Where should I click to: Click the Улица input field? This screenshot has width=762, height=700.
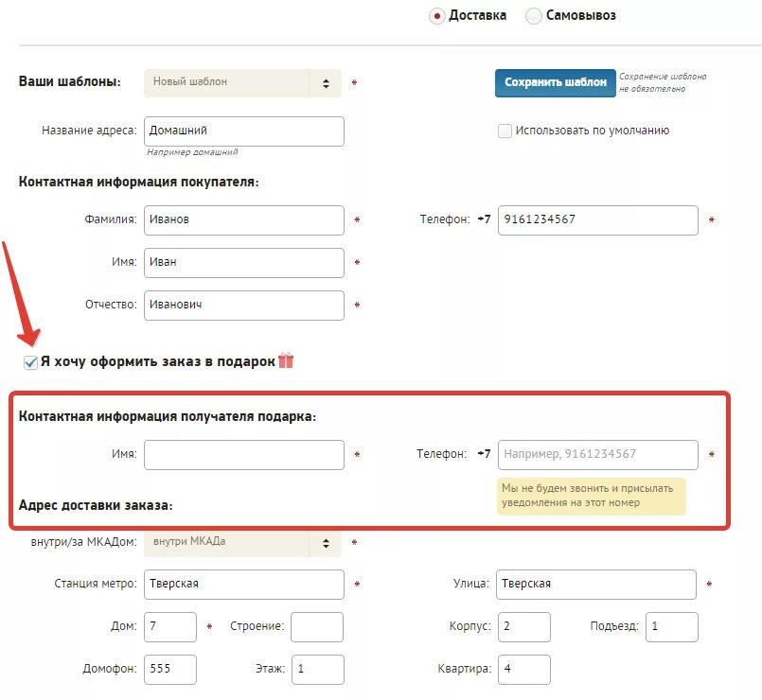point(595,585)
